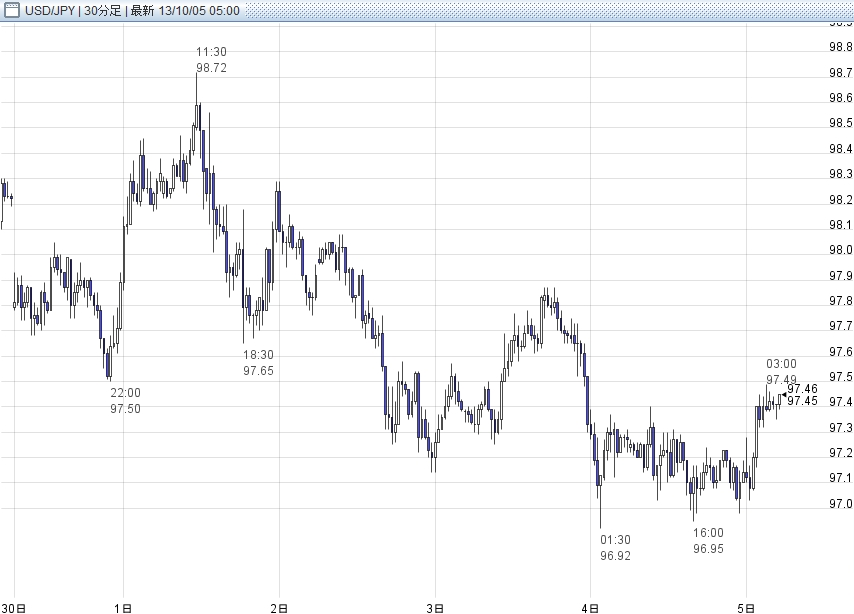The image size is (854, 614).
Task: Click the current price marker 97.46
Action: pos(801,389)
